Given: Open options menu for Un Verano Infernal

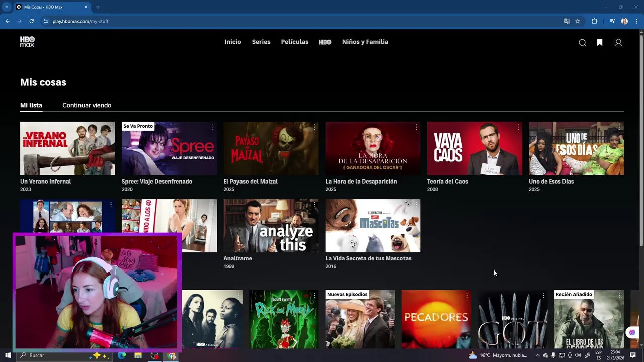Looking at the screenshot, I should (111, 127).
